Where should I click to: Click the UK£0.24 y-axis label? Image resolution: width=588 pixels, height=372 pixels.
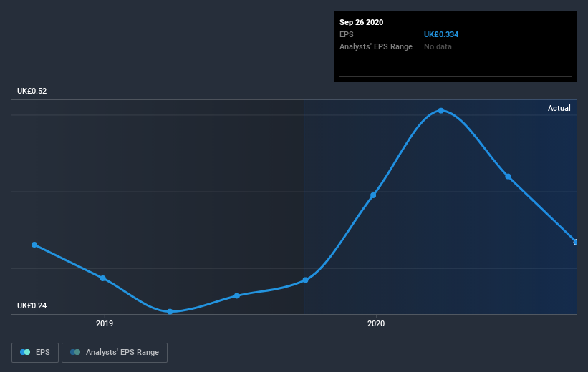pos(32,305)
